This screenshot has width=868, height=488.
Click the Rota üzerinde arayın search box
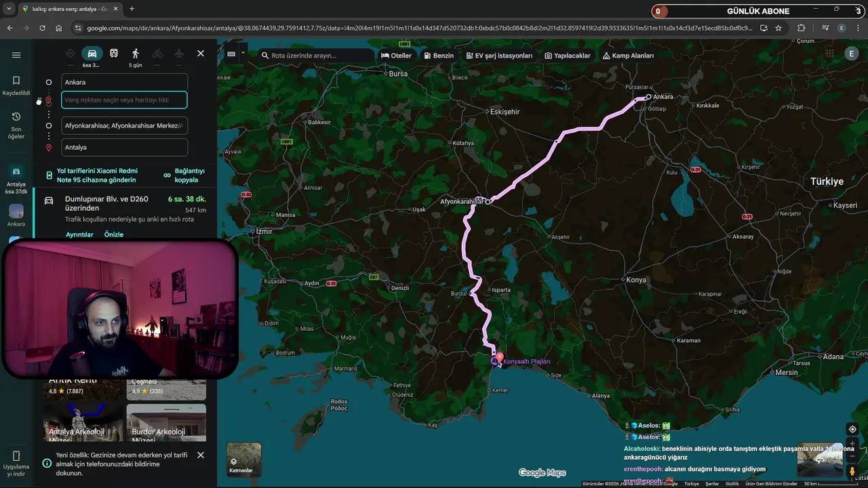pos(316,56)
